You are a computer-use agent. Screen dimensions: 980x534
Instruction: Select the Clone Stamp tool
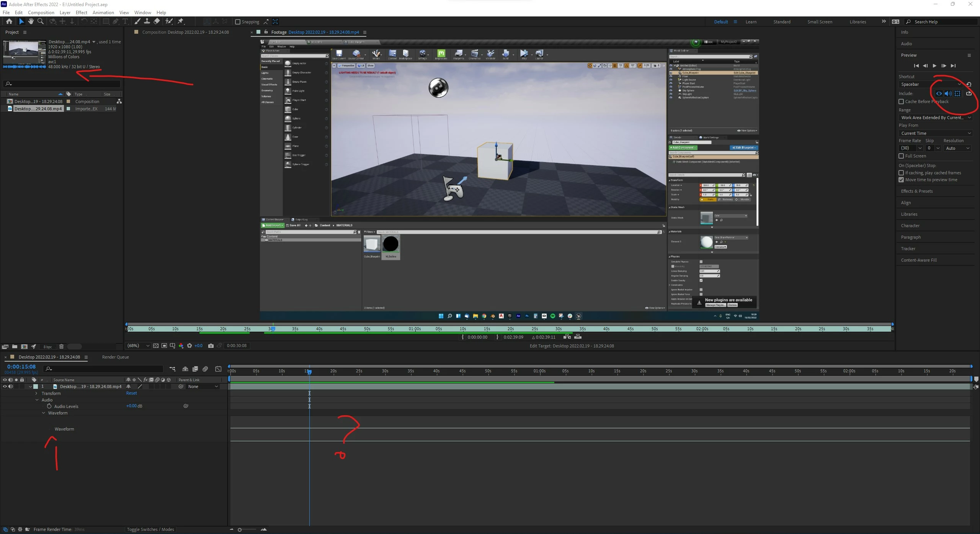[147, 21]
